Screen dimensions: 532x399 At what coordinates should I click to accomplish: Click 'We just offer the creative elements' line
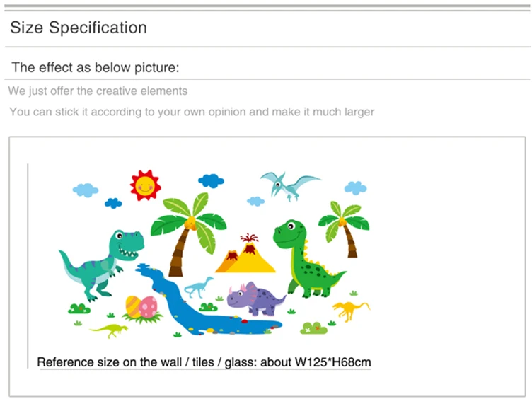[98, 91]
